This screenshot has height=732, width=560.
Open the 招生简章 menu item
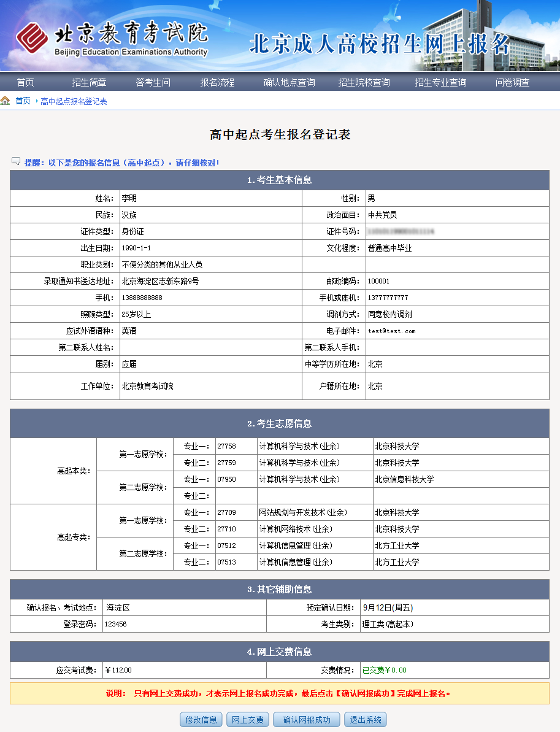[89, 83]
